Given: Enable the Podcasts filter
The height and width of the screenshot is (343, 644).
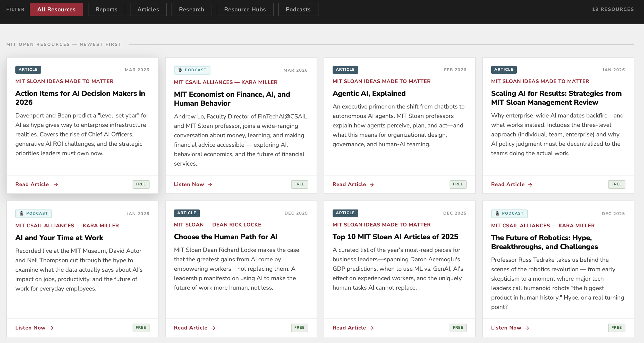Looking at the screenshot, I should [x=298, y=9].
